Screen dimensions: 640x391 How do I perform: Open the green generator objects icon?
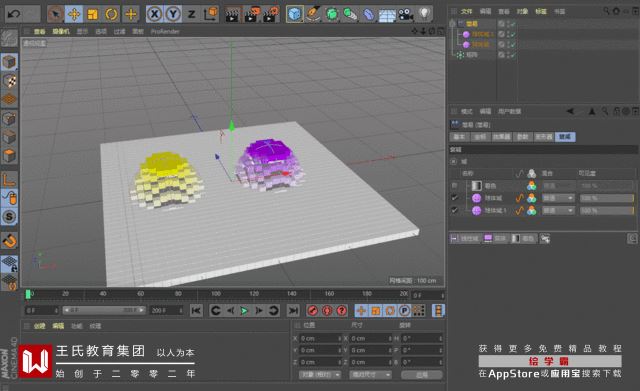click(x=332, y=14)
